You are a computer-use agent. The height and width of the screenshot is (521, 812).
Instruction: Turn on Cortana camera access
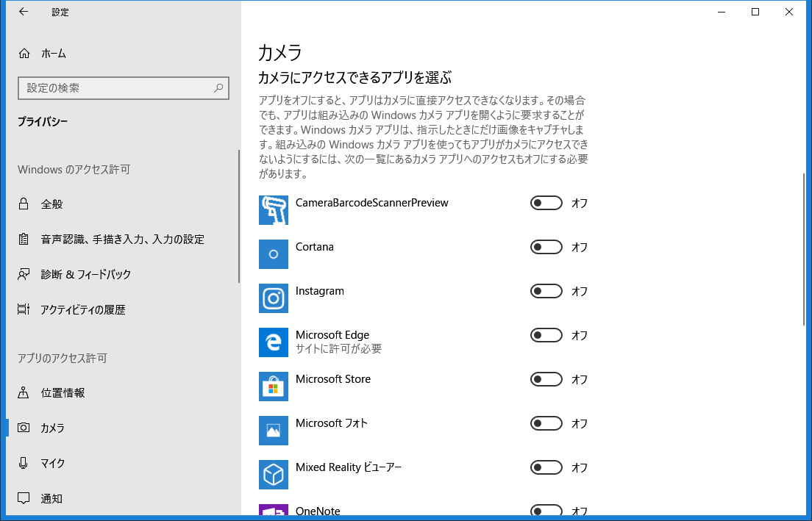[546, 247]
